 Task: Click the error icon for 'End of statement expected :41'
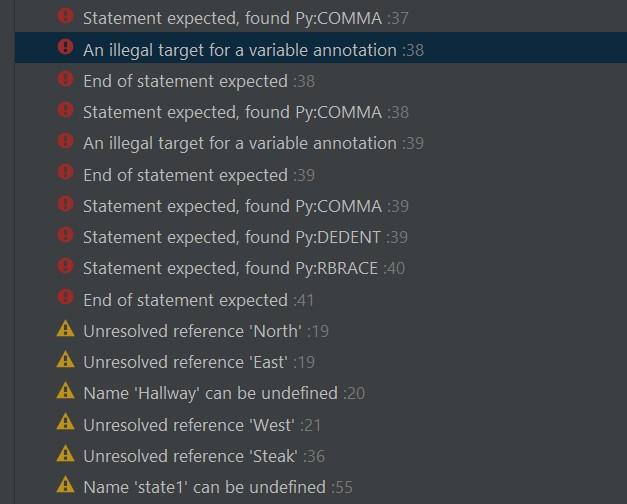tap(65, 297)
